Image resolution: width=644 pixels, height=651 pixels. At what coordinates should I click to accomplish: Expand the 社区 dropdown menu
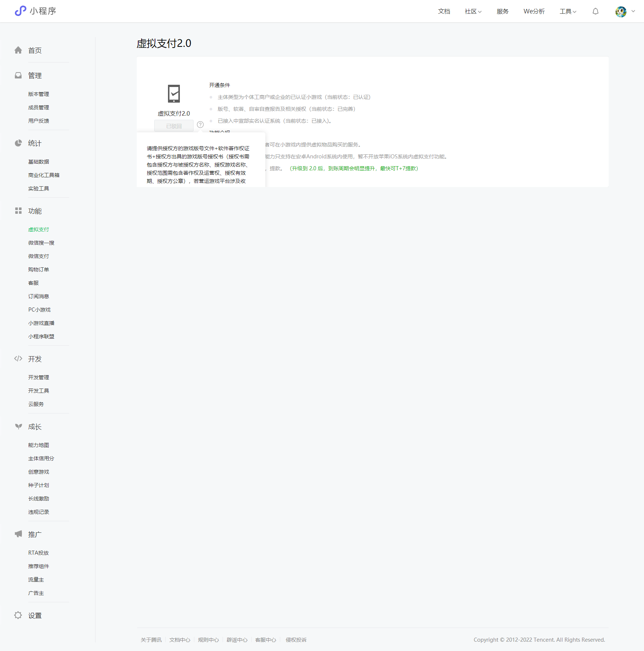473,12
